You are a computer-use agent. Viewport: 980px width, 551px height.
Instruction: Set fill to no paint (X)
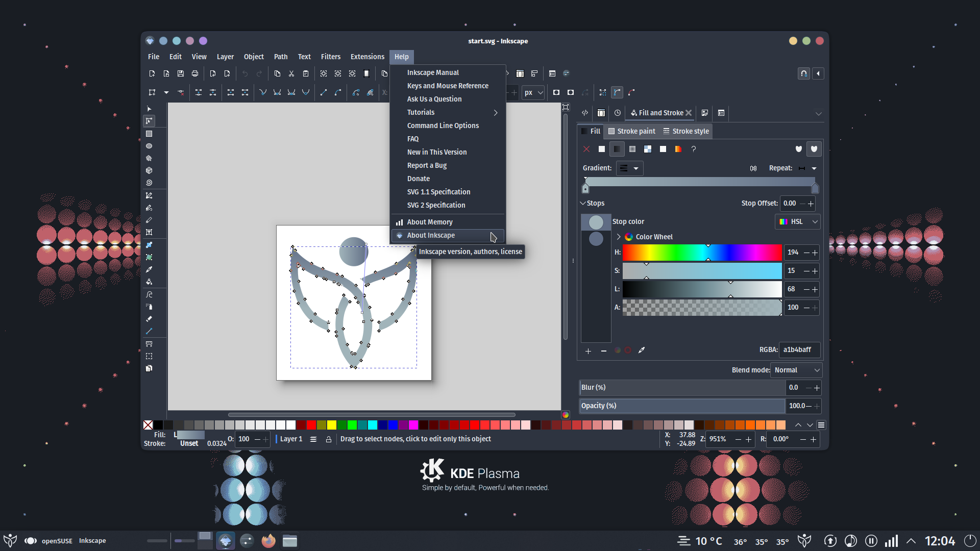(x=586, y=149)
